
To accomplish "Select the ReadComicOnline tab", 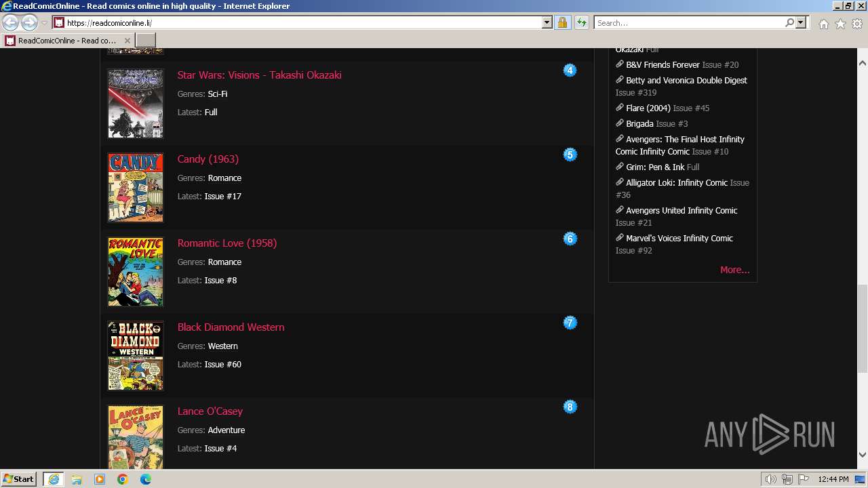I will pos(67,40).
